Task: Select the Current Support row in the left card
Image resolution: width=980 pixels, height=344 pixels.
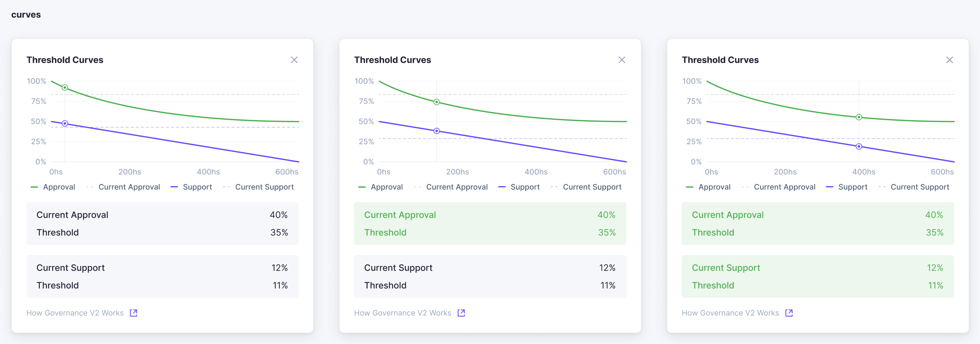Action: (x=162, y=267)
